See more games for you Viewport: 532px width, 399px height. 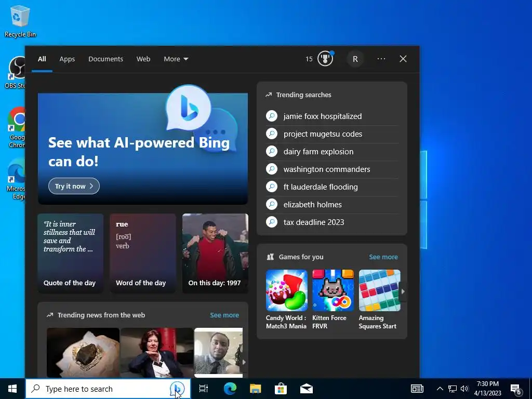coord(383,257)
